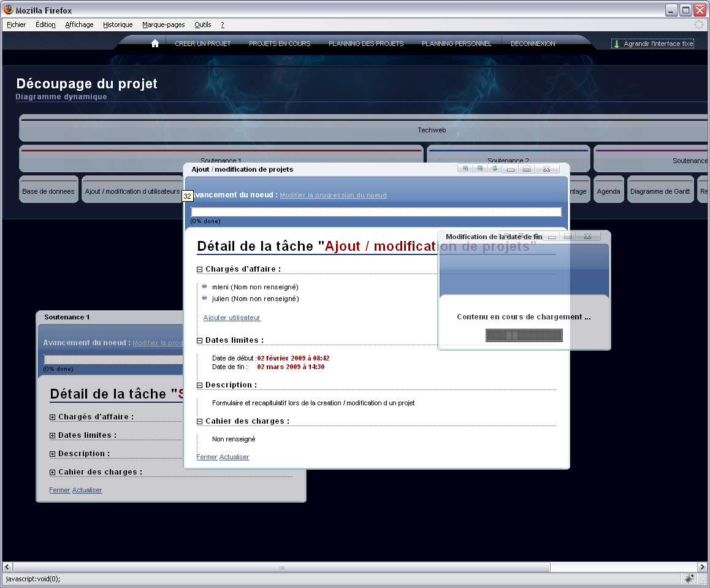The image size is (710, 588).
Task: Collapse the 'Dates limites' section in the projets window
Action: tap(200, 340)
